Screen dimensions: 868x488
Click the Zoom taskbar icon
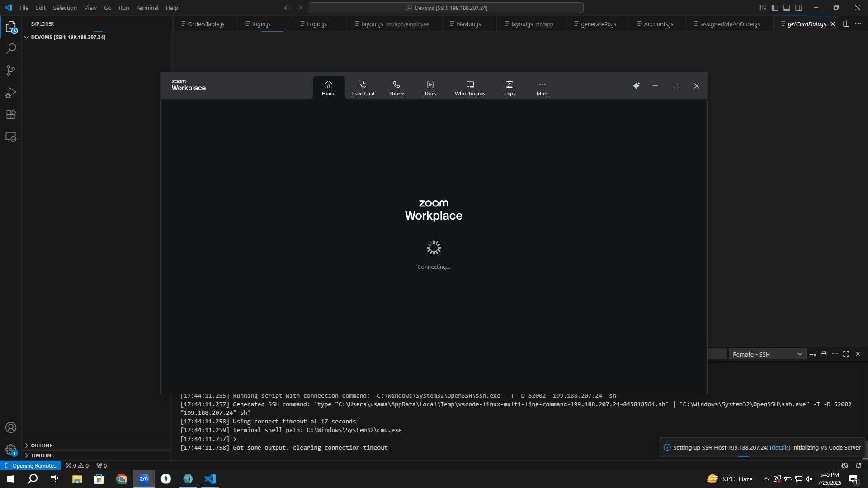coord(144,479)
